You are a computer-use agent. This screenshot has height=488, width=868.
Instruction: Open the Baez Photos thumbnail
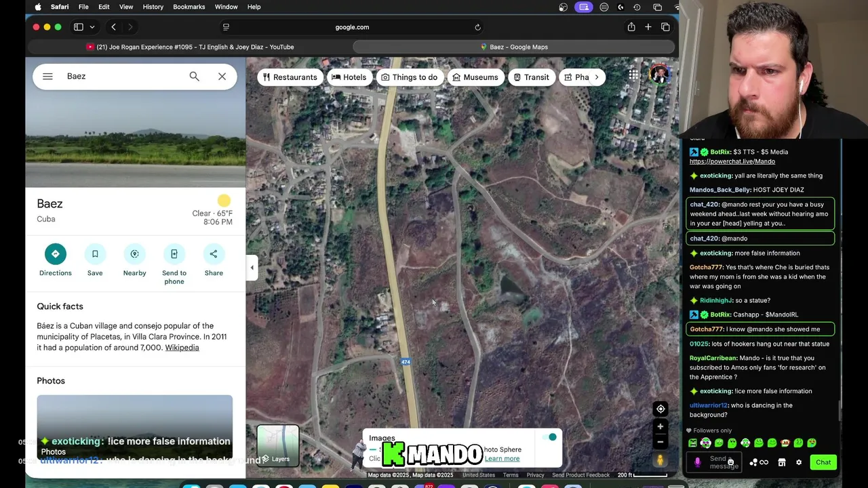click(135, 427)
